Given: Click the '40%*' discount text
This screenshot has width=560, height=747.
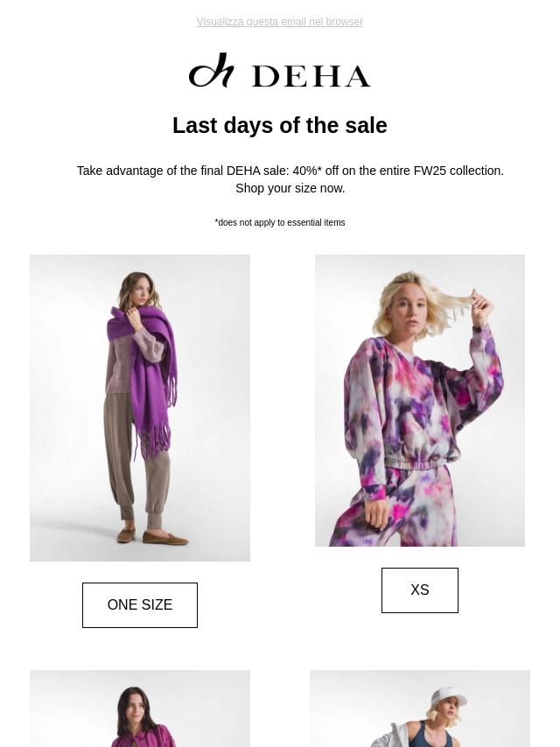Looking at the screenshot, I should coord(307,171).
